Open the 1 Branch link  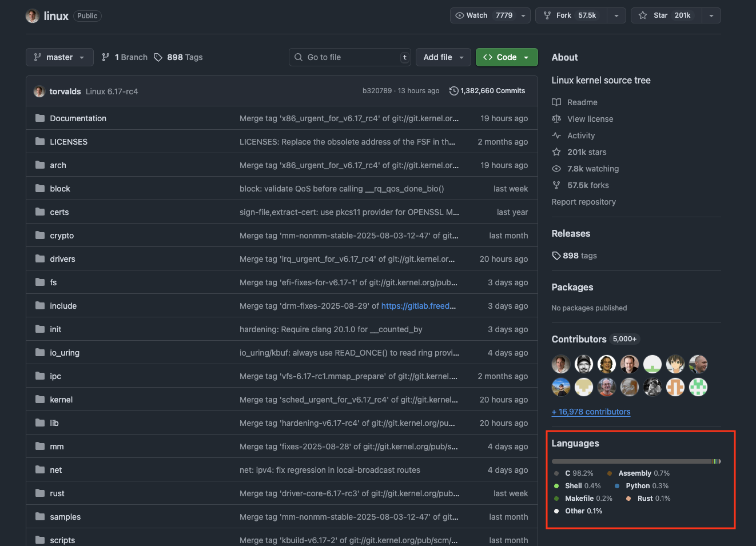(x=125, y=57)
